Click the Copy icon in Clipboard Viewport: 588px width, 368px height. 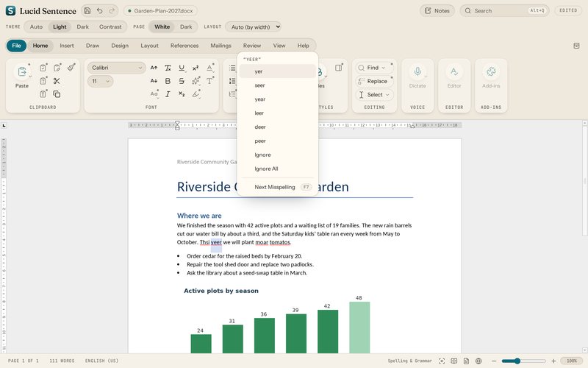click(57, 94)
